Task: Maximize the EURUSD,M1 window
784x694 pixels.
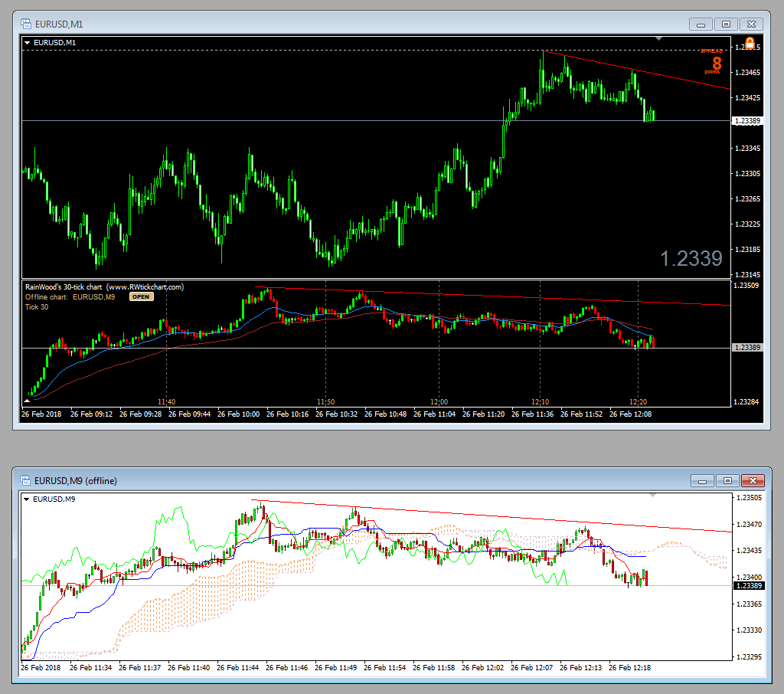Action: [726, 25]
